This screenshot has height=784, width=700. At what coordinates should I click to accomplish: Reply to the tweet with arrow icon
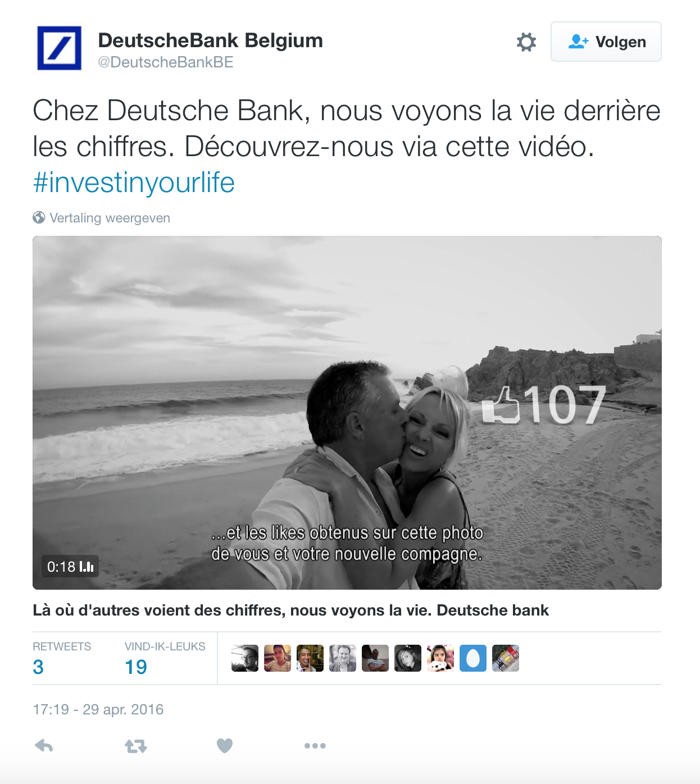(x=44, y=746)
